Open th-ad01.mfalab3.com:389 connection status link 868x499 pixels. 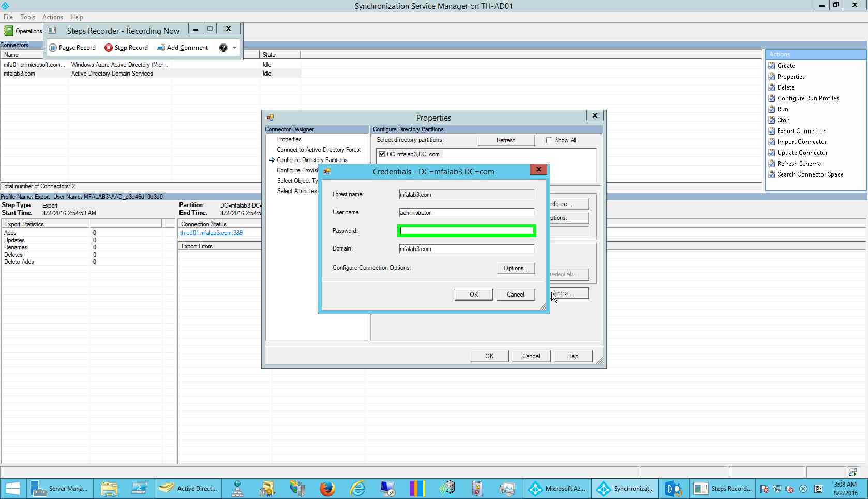pyautogui.click(x=211, y=233)
